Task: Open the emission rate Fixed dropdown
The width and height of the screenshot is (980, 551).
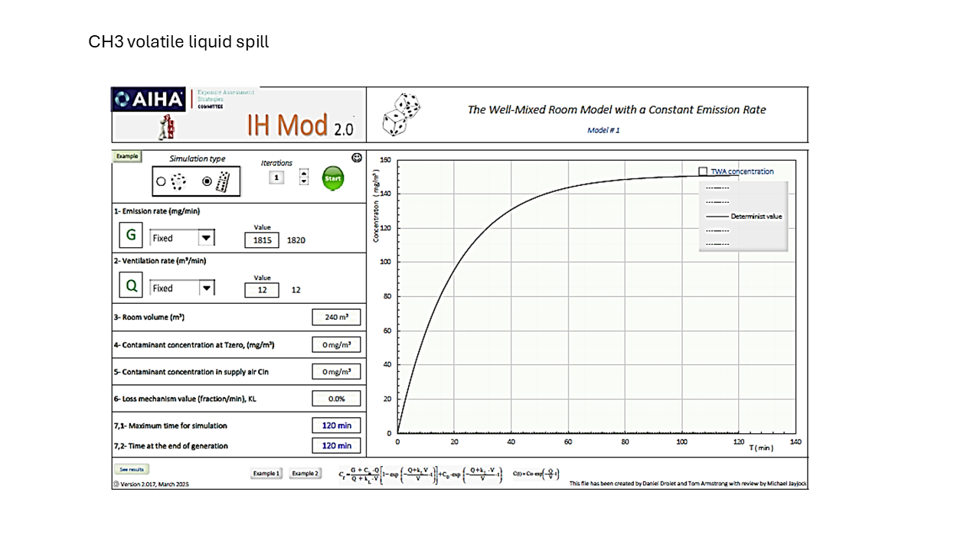Action: coord(205,238)
